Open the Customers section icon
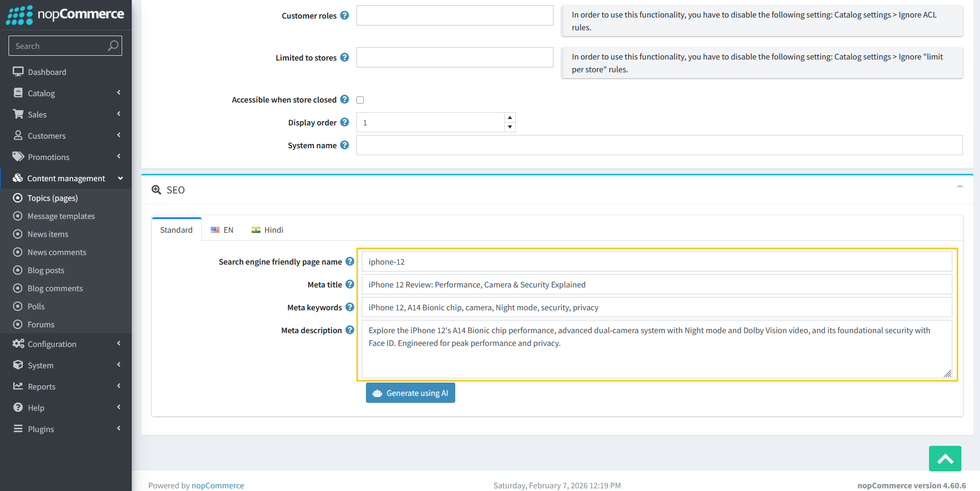980x491 pixels. 19,136
